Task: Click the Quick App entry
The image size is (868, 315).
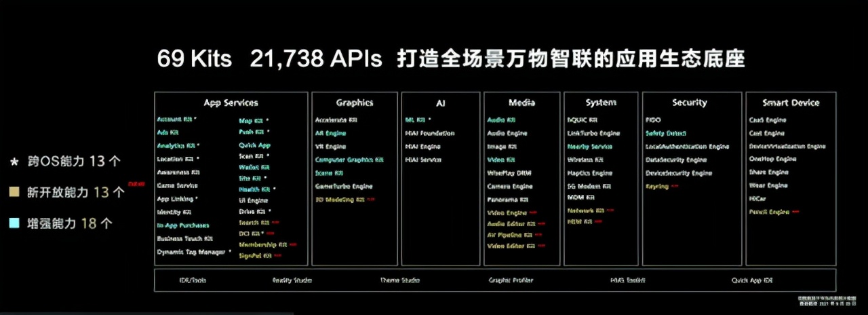Action: click(x=254, y=146)
